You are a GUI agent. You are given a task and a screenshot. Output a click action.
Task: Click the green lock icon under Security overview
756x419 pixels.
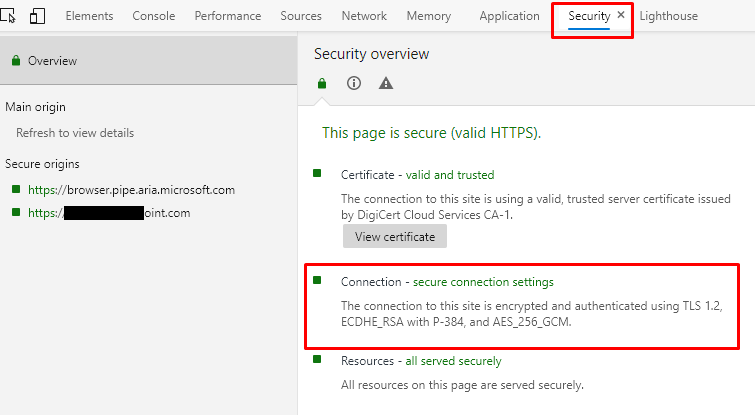(x=322, y=84)
